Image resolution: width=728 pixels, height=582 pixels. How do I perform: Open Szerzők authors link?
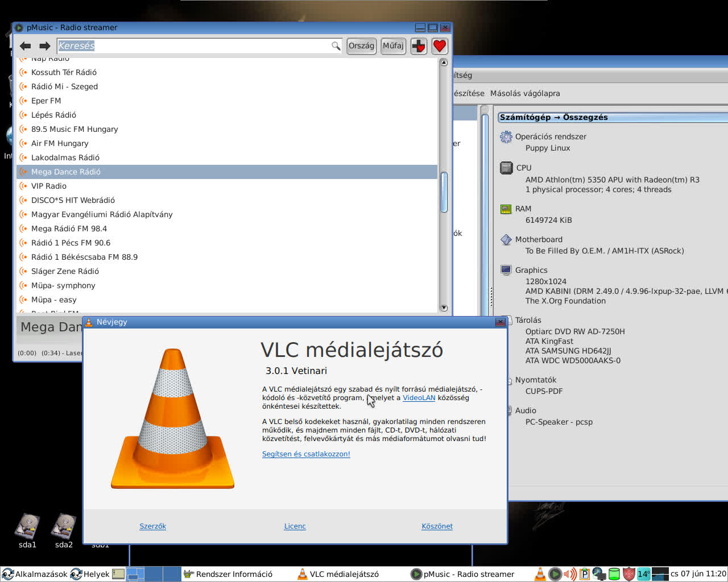tap(153, 526)
